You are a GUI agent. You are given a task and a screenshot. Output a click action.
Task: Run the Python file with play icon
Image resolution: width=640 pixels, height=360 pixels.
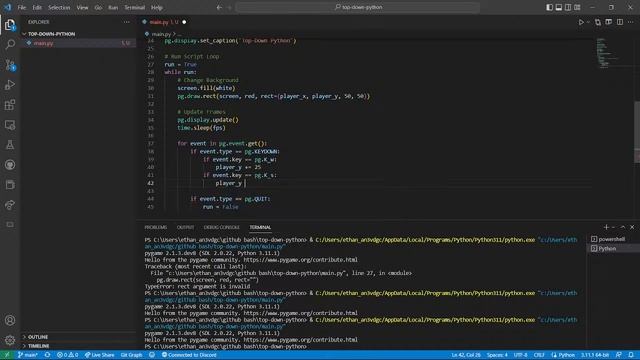pyautogui.click(x=581, y=22)
